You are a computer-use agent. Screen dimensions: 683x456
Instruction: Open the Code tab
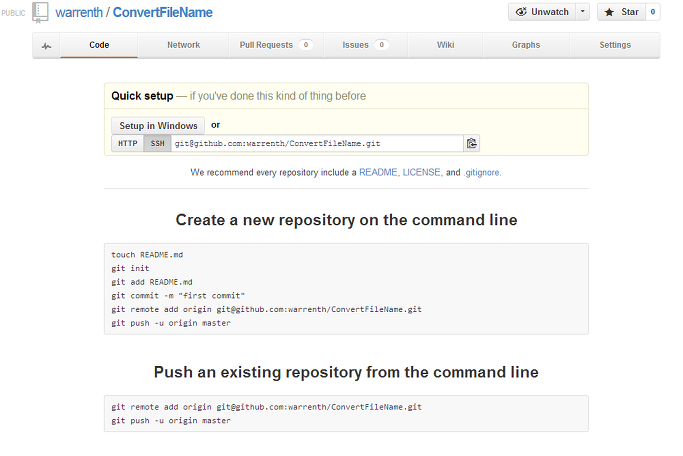[x=99, y=45]
